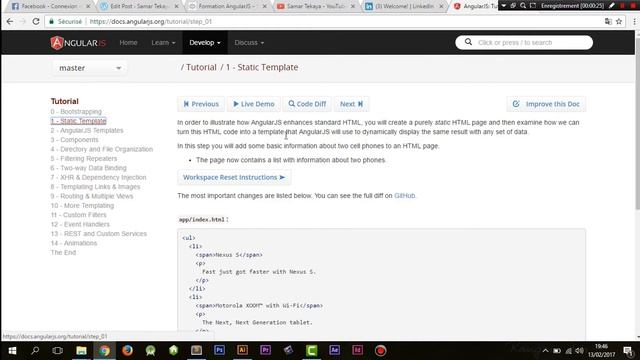640x360 pixels.
Task: Launch Premiere Pro from the taskbar
Action: 265,350
